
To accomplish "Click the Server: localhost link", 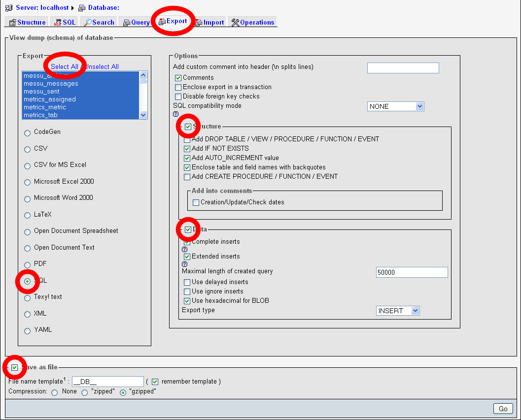I will point(42,8).
